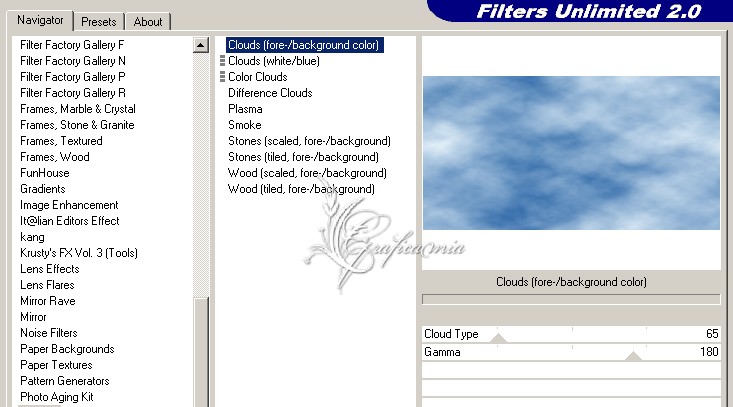Image resolution: width=733 pixels, height=407 pixels.
Task: Click the icon beside Color Clouds
Action: click(x=223, y=77)
